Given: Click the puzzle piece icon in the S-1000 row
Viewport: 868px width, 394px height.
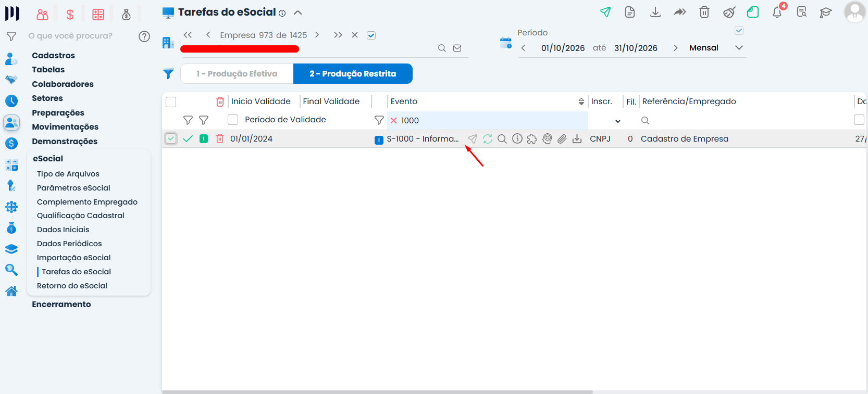Looking at the screenshot, I should pos(532,139).
